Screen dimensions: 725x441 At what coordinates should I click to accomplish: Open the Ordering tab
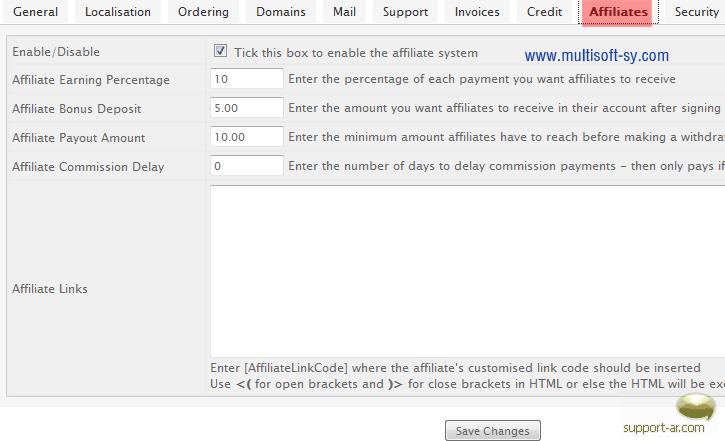click(x=203, y=13)
